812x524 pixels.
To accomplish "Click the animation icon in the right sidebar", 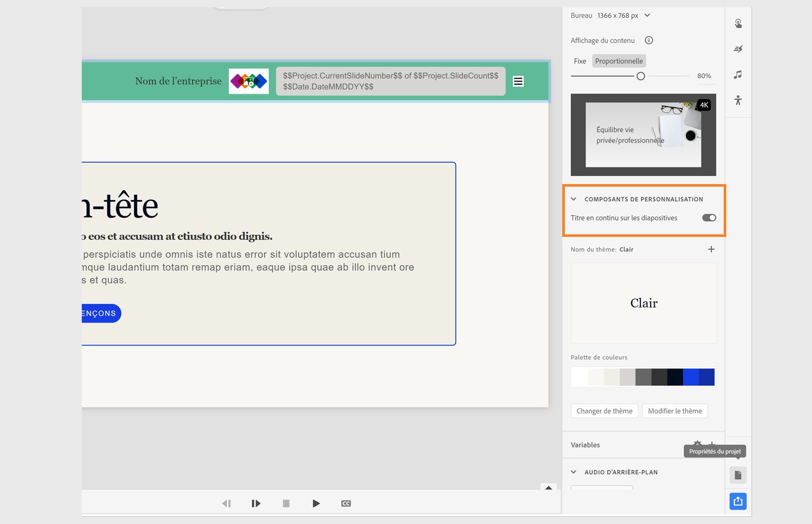I will click(738, 49).
